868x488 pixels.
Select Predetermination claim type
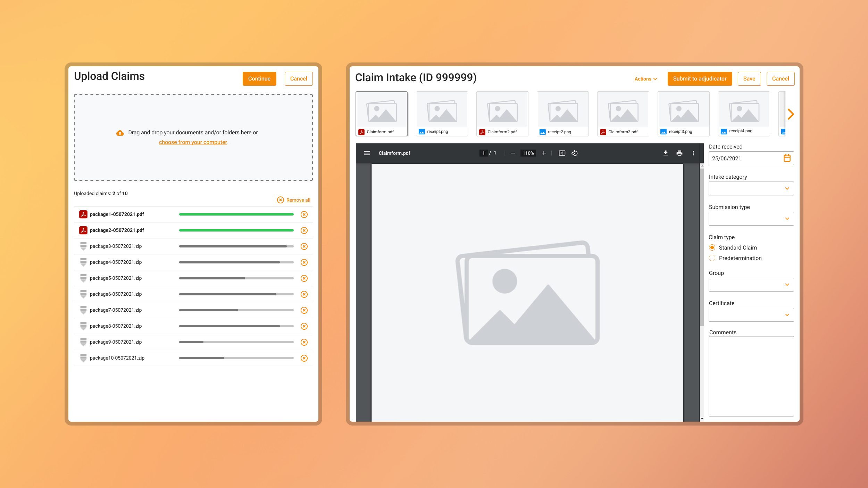coord(712,258)
